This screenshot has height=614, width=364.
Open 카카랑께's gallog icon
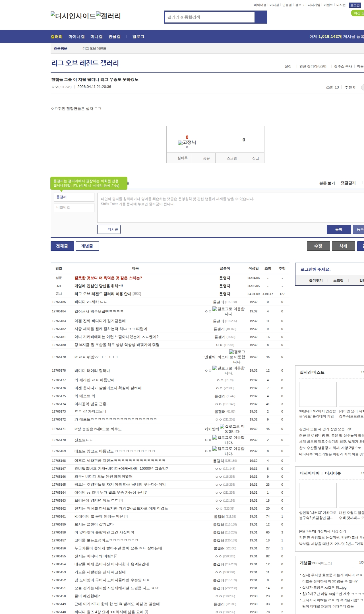pos(222,426)
